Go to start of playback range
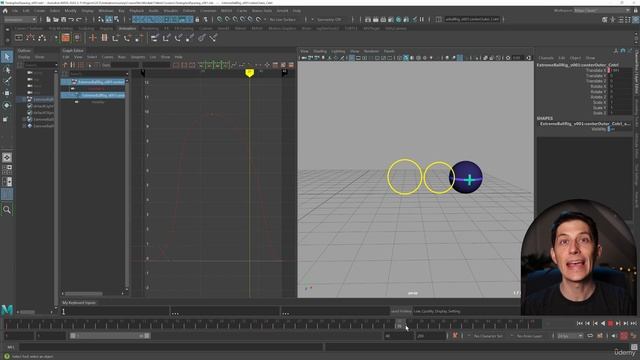 [x=580, y=323]
